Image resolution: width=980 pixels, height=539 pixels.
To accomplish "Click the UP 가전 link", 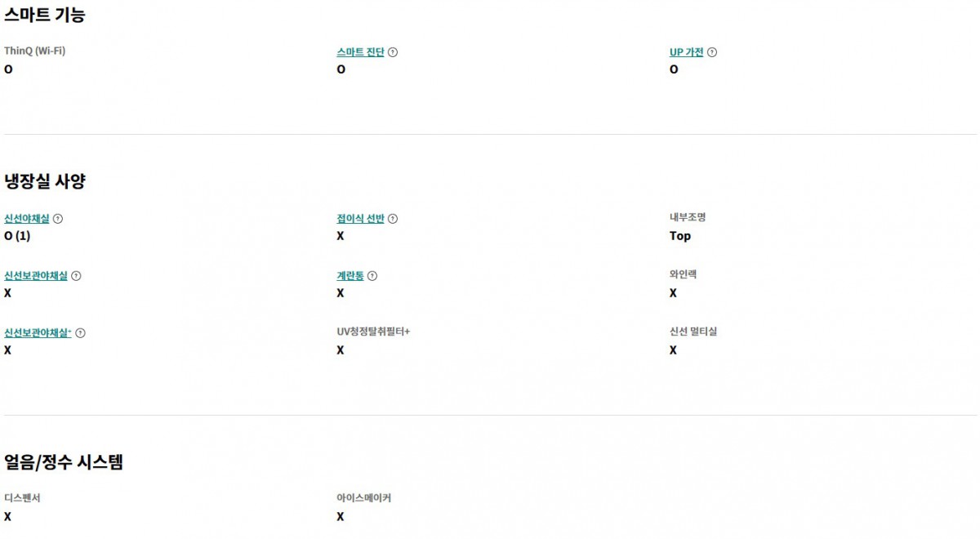I will point(686,52).
